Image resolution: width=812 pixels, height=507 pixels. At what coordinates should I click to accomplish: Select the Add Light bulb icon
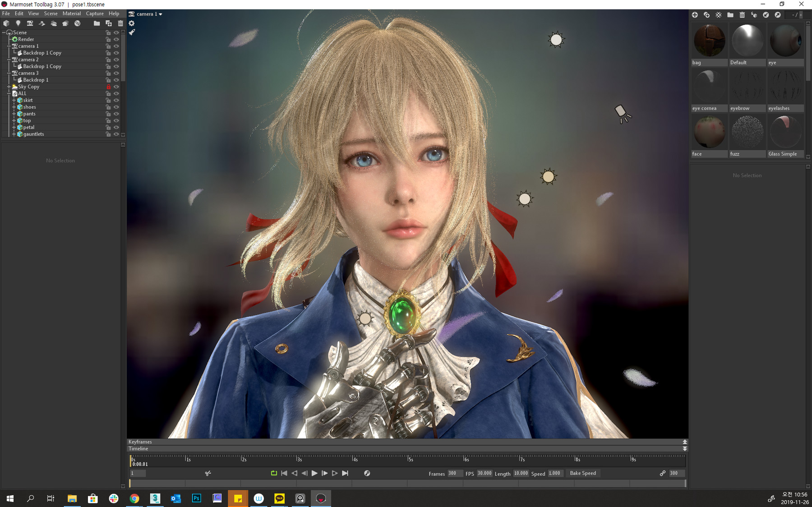[x=18, y=23]
